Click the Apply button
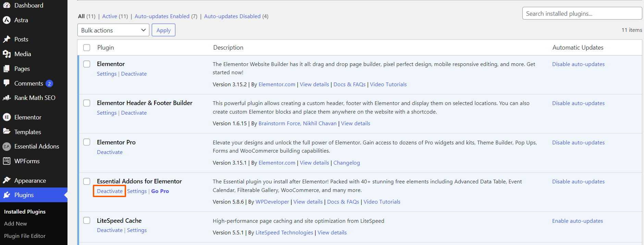This screenshot has width=644, height=245. click(163, 30)
